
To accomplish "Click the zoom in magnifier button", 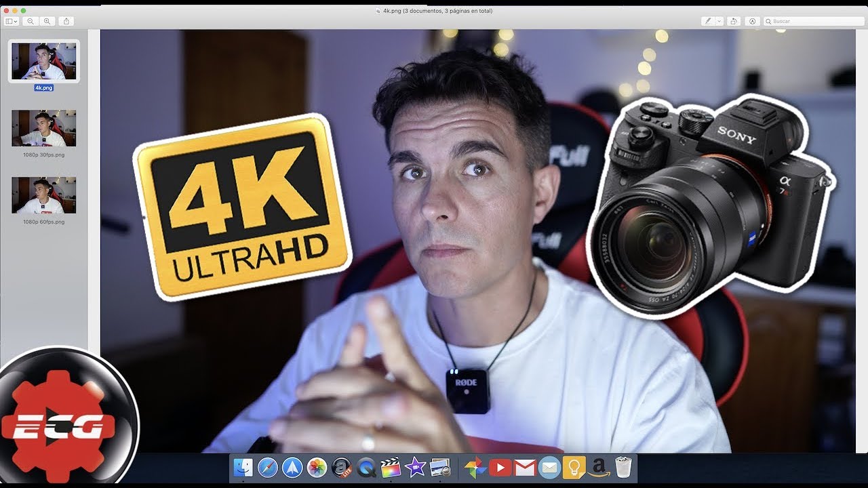I will [x=47, y=22].
